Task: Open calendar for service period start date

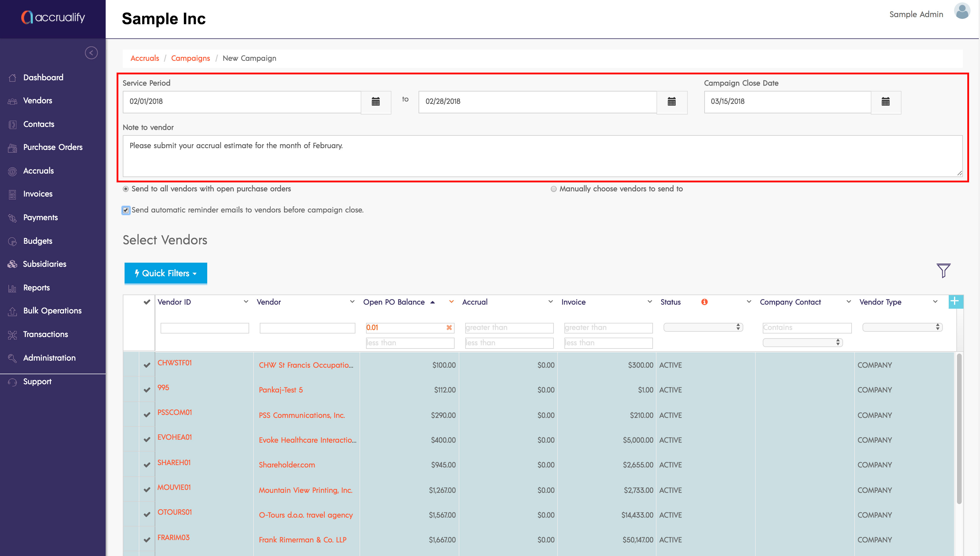Action: (x=375, y=102)
